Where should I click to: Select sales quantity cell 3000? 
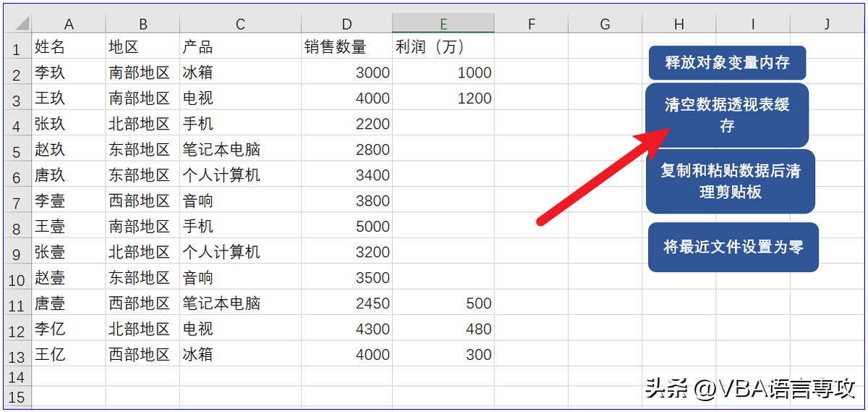tap(346, 72)
